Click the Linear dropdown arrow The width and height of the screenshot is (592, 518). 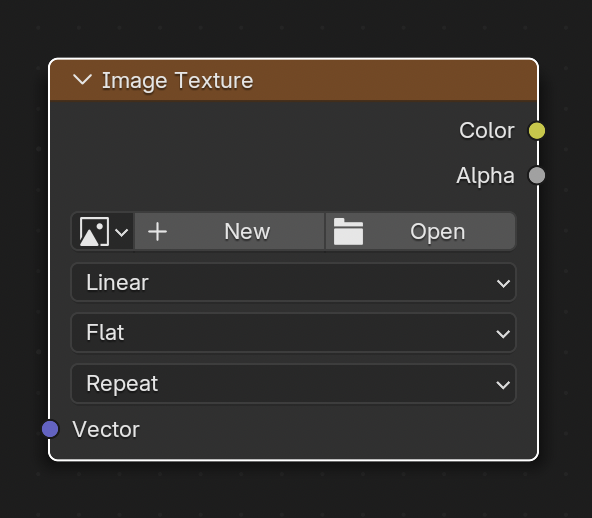tap(503, 284)
